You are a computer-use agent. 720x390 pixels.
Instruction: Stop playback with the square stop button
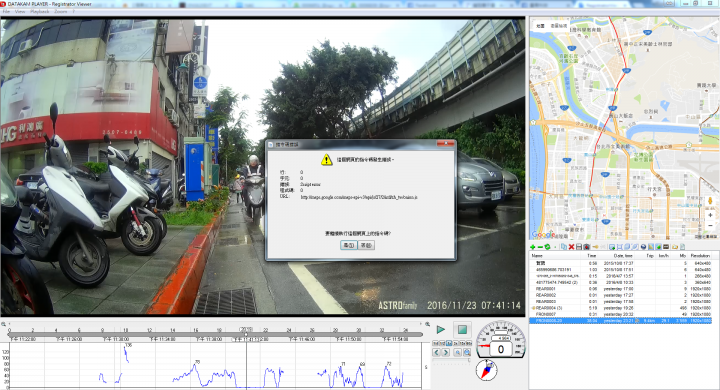[x=462, y=329]
